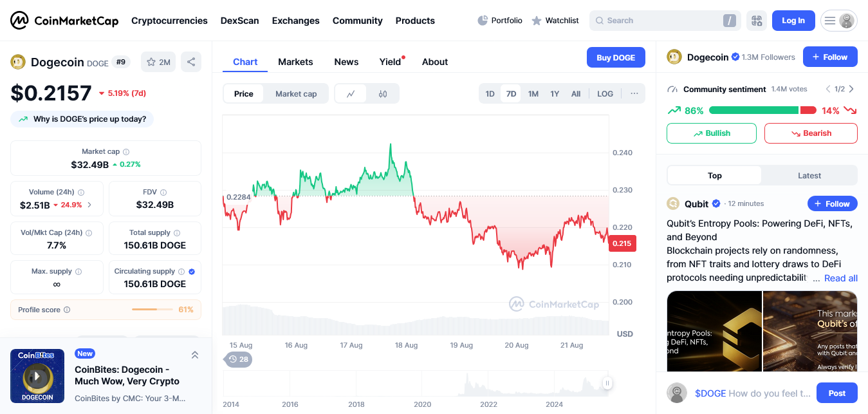868x414 pixels.
Task: Switch to the Chart tab
Action: pos(245,62)
